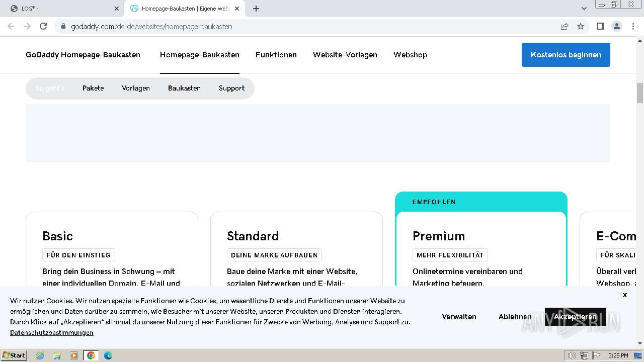Launch Internet Explorer from the taskbar

pyautogui.click(x=40, y=355)
